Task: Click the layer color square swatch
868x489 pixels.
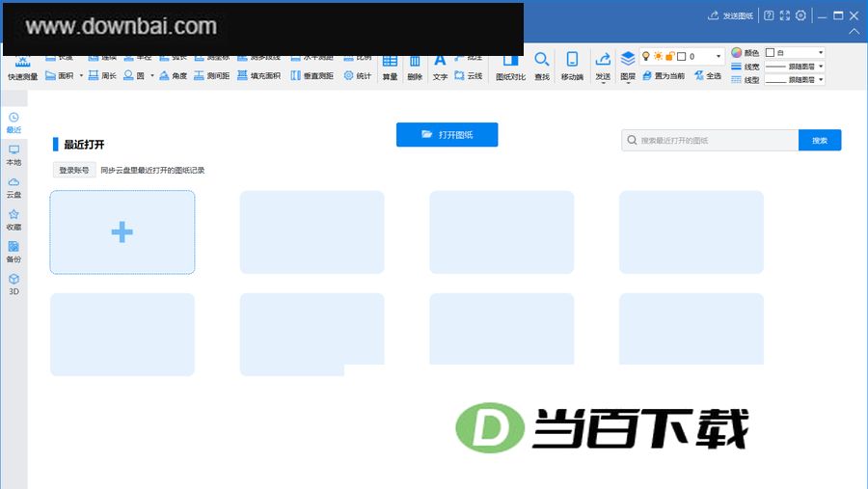Action: [682, 56]
